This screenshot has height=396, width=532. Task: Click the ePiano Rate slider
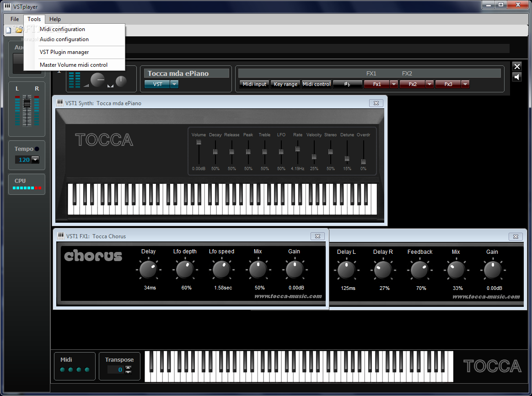tap(297, 149)
